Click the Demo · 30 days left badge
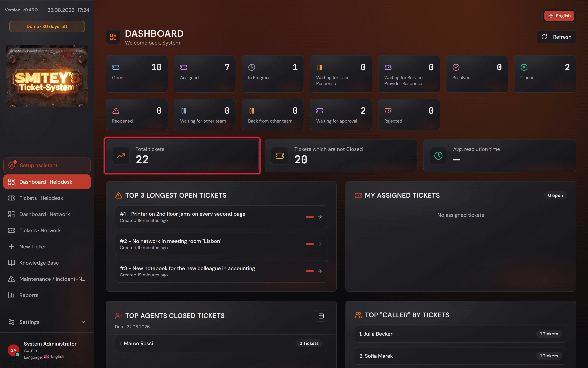 (x=47, y=26)
